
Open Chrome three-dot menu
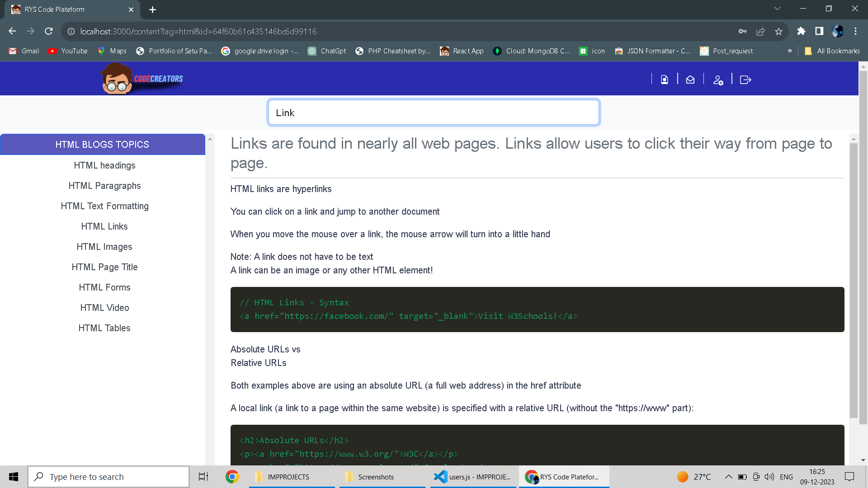click(x=855, y=31)
